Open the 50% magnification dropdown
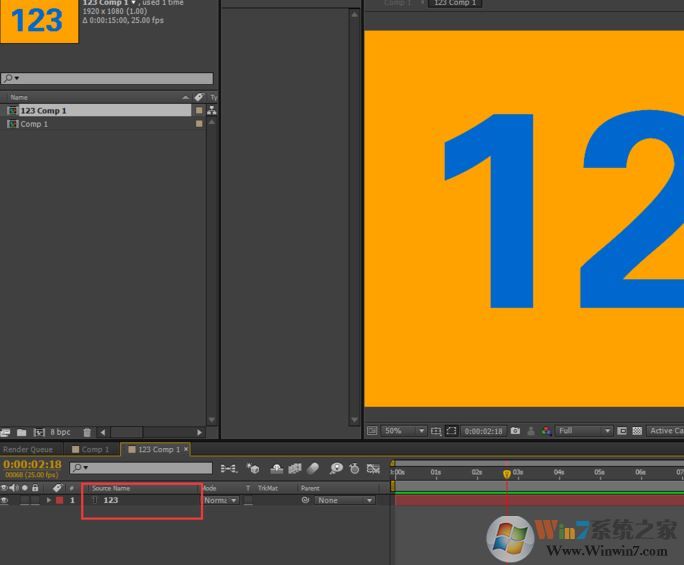 (x=404, y=431)
